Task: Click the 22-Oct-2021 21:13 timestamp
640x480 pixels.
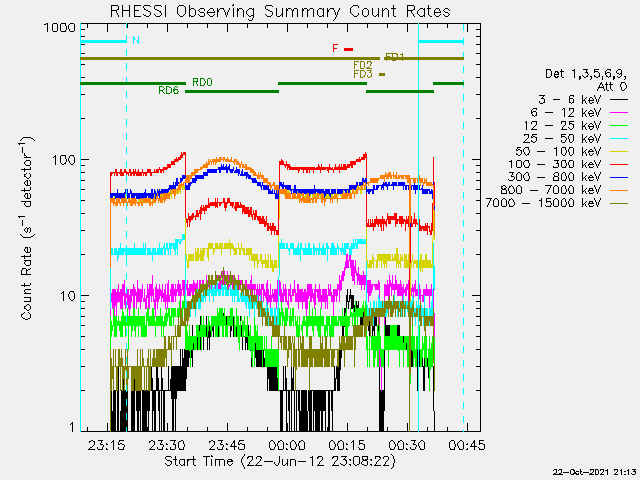Action: point(595,472)
